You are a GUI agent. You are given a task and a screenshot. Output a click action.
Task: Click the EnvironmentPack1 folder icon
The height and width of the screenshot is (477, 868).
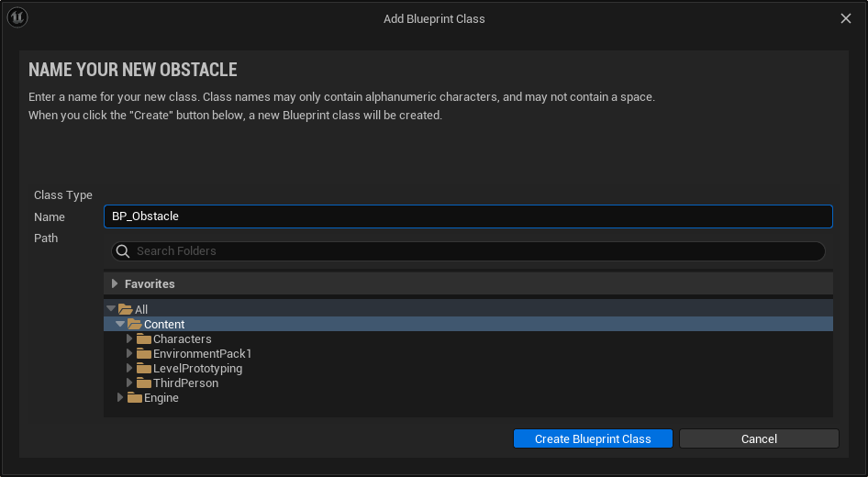(144, 353)
